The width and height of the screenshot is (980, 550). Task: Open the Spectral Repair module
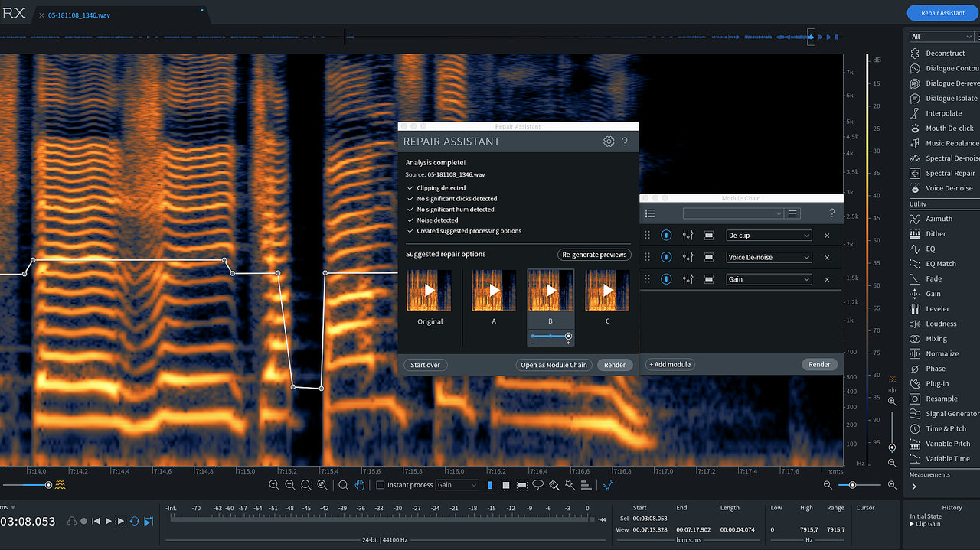coord(942,174)
